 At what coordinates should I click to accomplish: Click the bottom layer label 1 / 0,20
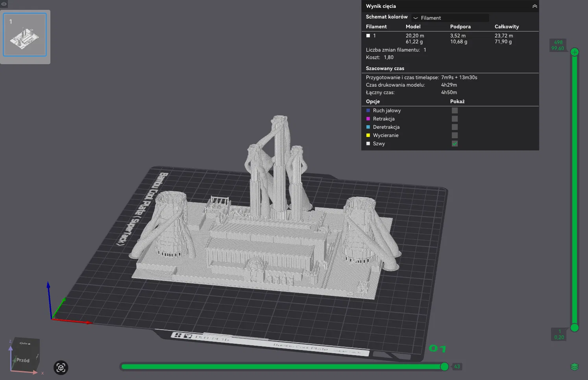559,334
